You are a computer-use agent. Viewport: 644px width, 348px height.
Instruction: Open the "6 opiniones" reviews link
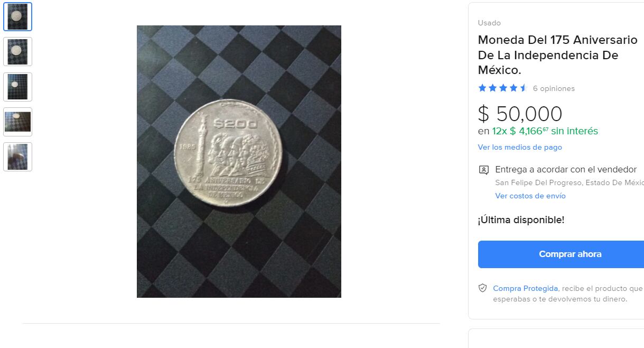tap(554, 88)
